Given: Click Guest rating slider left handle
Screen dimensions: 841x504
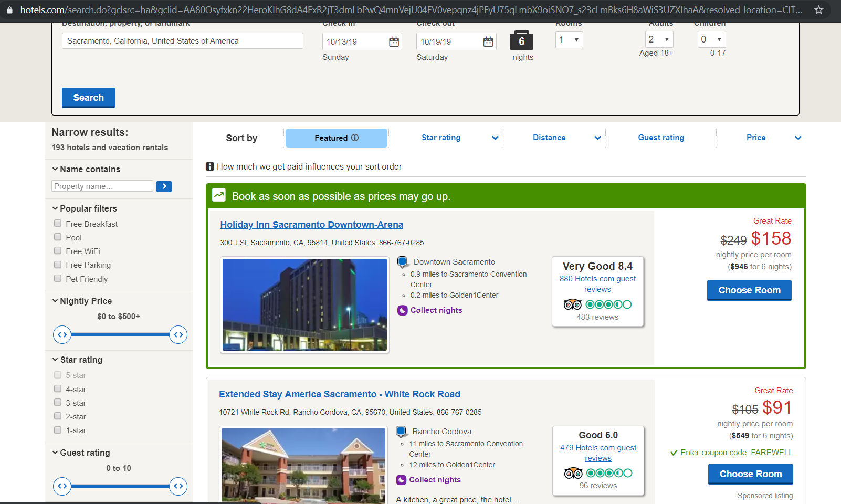Looking at the screenshot, I should click(62, 486).
